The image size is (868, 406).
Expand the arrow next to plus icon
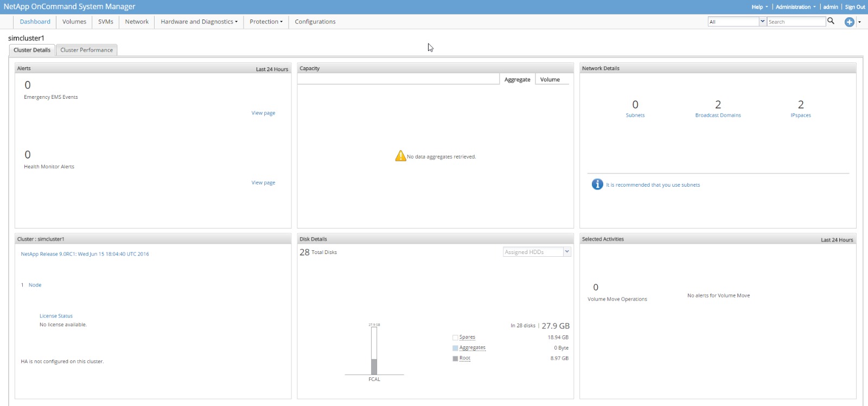859,22
